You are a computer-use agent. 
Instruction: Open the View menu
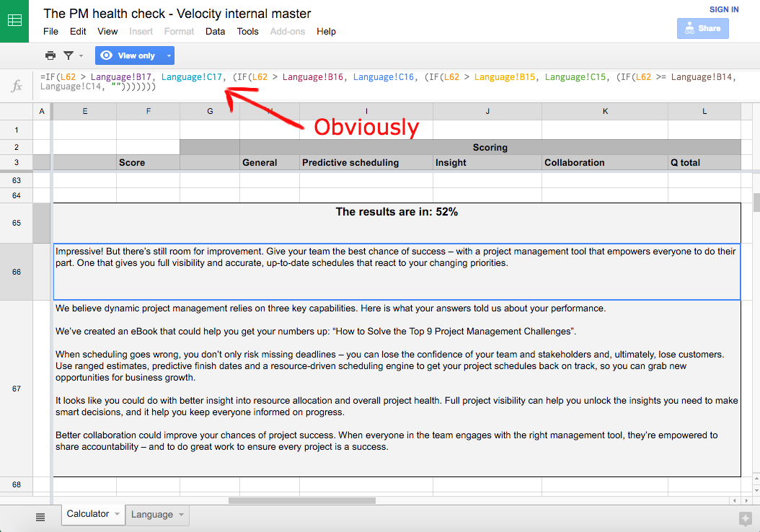107,32
